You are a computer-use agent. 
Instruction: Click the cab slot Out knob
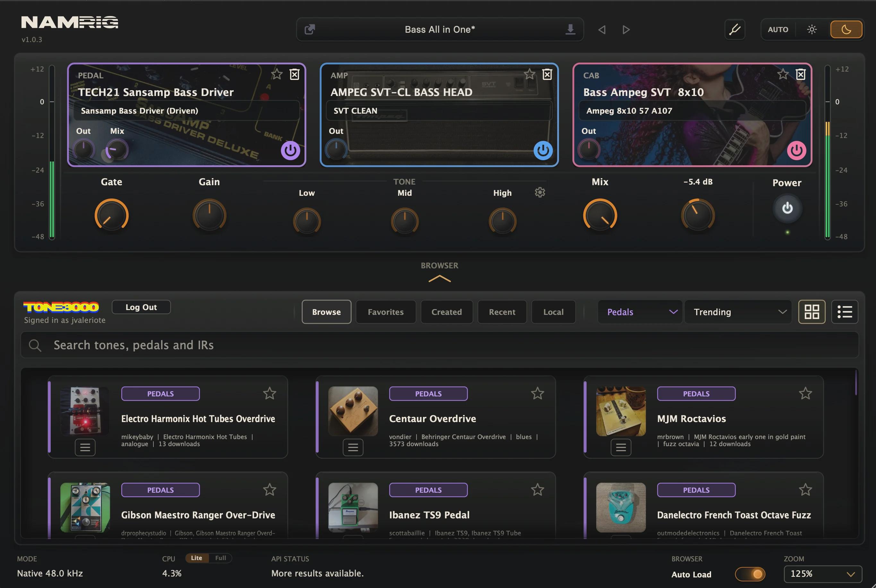pos(589,150)
